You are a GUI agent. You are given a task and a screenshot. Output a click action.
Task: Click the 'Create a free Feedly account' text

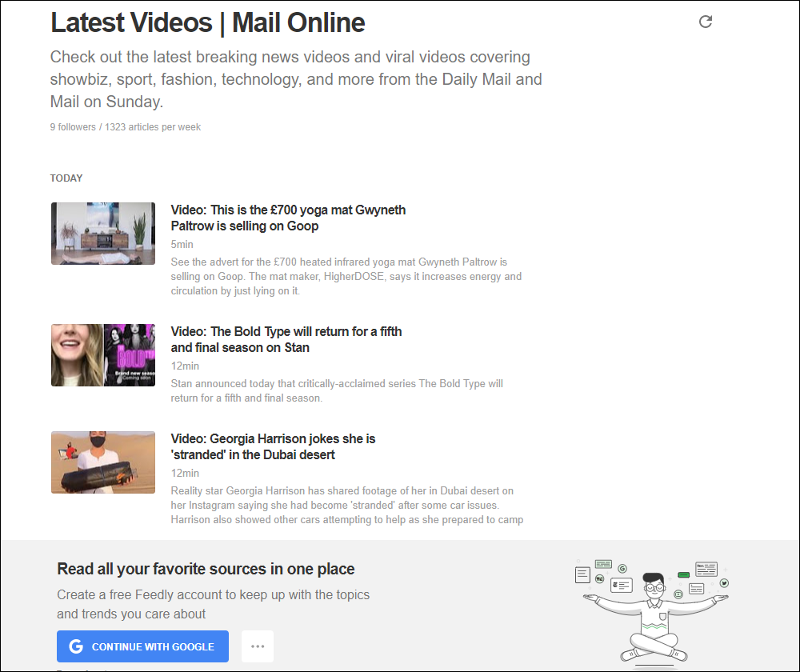214,604
